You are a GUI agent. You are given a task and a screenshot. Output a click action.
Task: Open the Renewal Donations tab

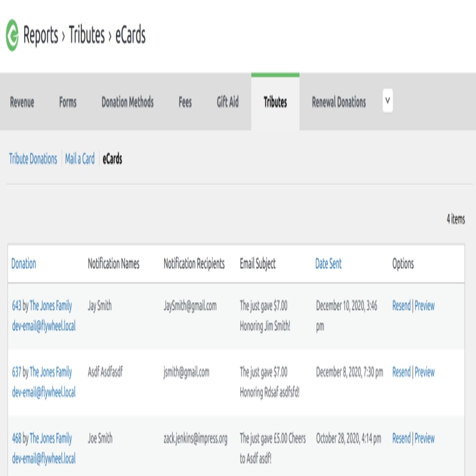[339, 102]
